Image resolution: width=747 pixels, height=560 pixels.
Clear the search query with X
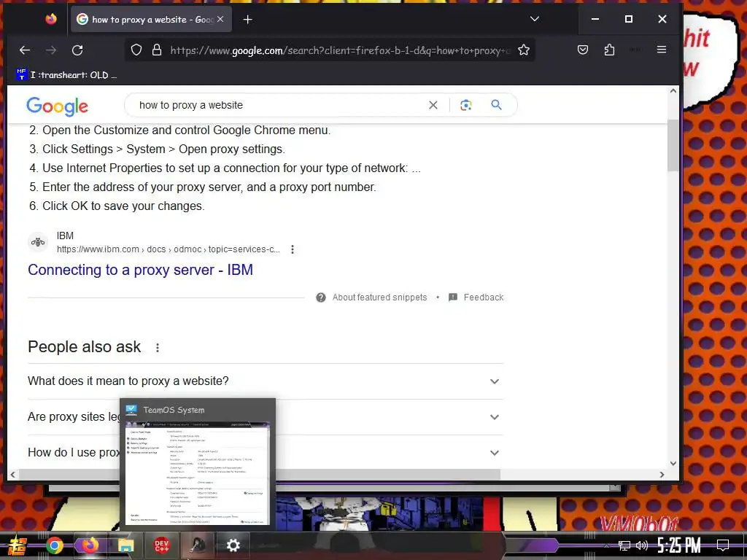pos(433,105)
